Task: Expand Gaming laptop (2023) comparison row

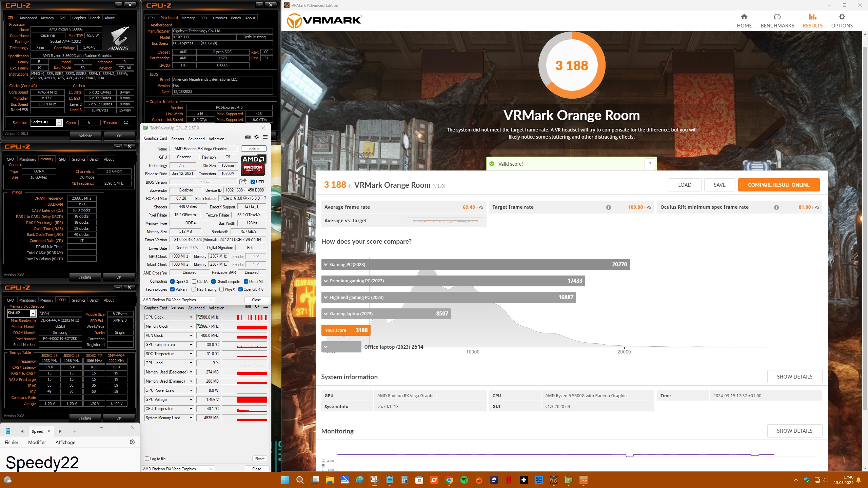Action: (386, 314)
